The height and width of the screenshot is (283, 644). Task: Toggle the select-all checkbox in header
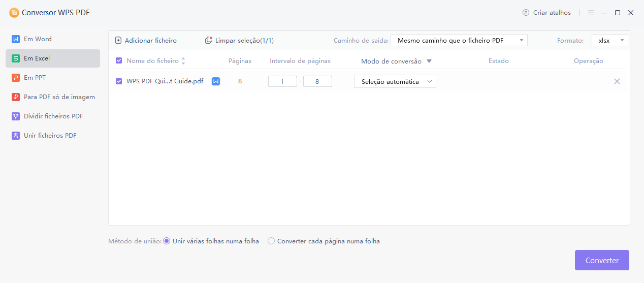(119, 61)
